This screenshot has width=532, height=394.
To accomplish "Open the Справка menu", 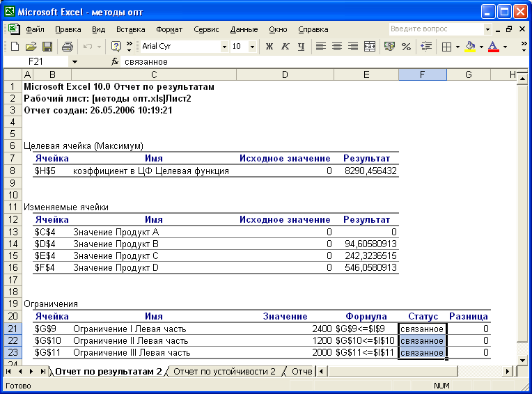I will pos(313,29).
